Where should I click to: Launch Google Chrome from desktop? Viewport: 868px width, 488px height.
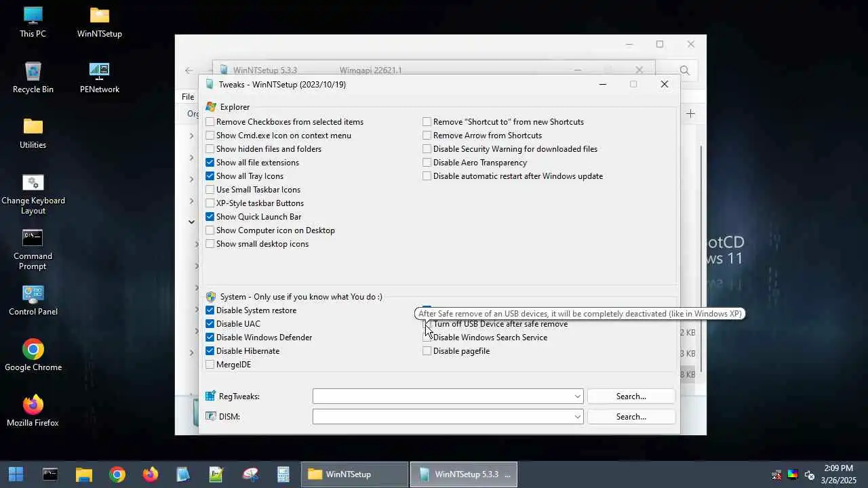coord(33,356)
